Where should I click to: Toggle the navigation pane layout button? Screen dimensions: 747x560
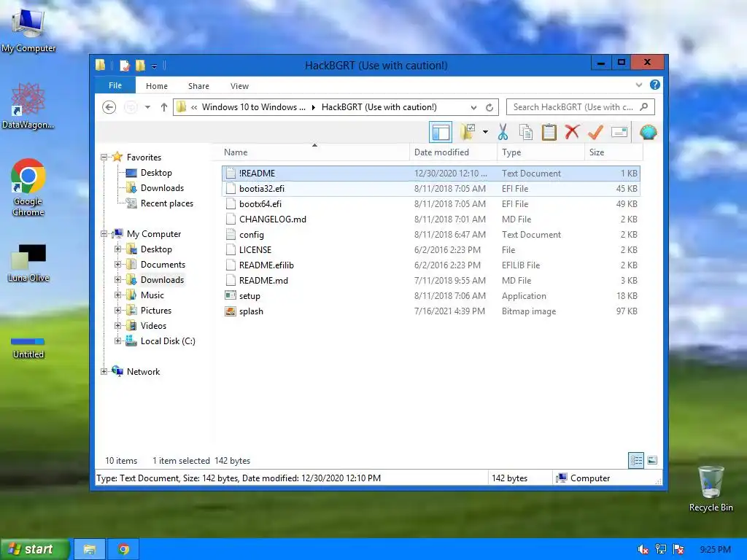pyautogui.click(x=441, y=132)
